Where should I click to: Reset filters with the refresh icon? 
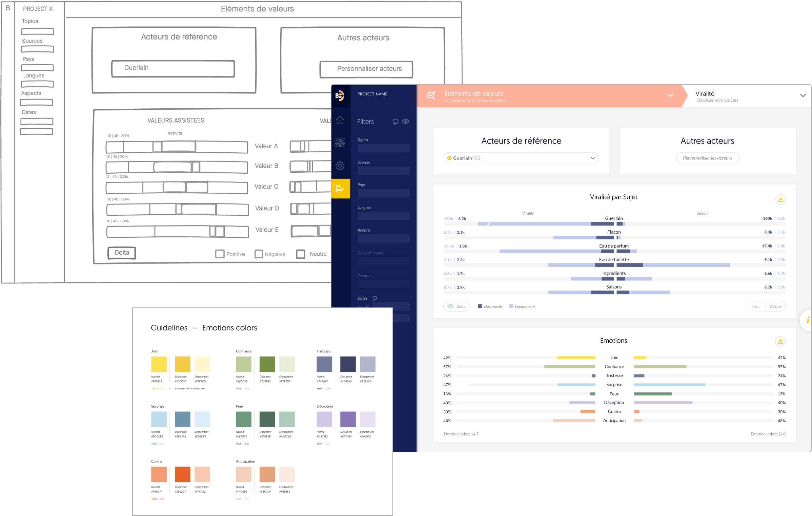[x=395, y=122]
